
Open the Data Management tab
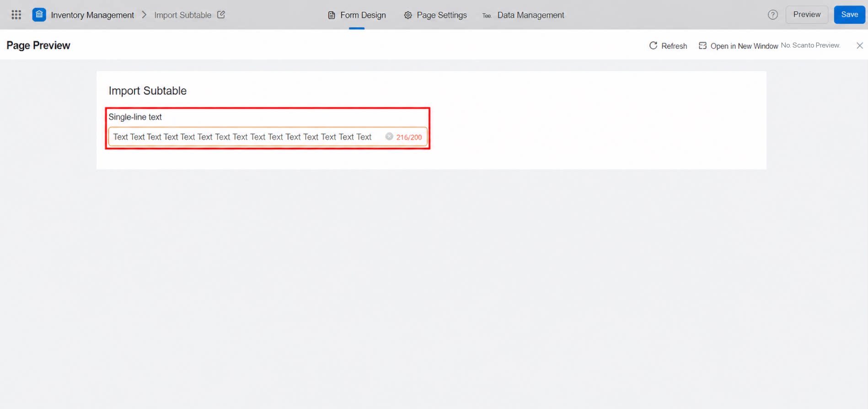coord(524,15)
